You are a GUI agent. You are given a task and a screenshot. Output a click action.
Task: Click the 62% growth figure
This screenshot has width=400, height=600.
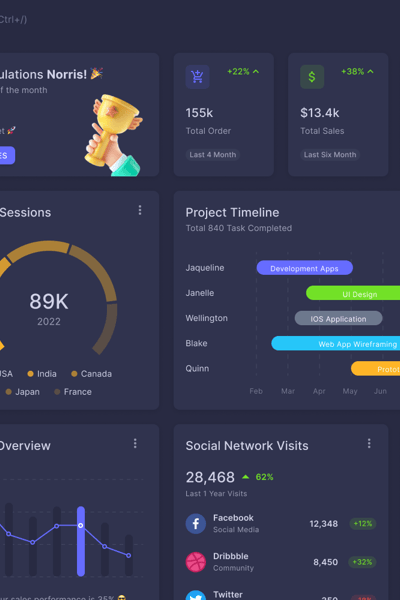[x=264, y=477]
